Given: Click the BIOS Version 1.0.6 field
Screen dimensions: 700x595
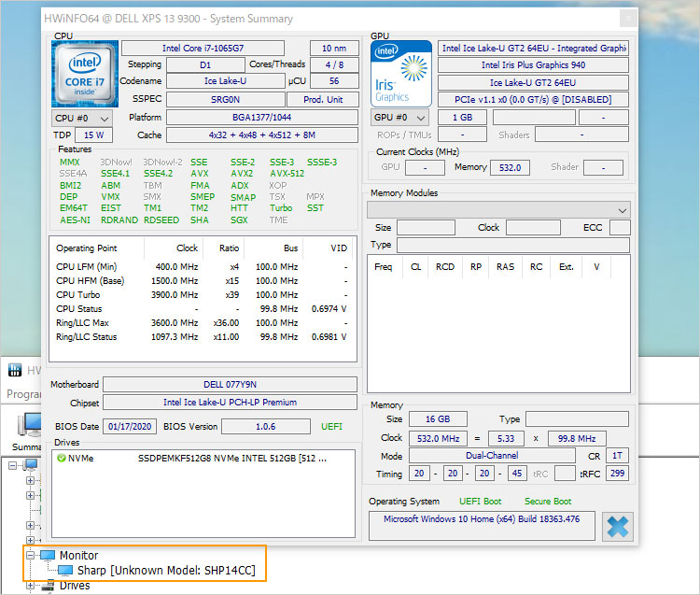Looking at the screenshot, I should tap(266, 427).
